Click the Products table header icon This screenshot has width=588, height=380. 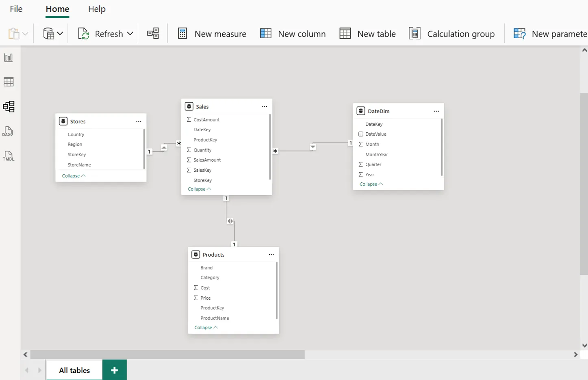click(196, 255)
